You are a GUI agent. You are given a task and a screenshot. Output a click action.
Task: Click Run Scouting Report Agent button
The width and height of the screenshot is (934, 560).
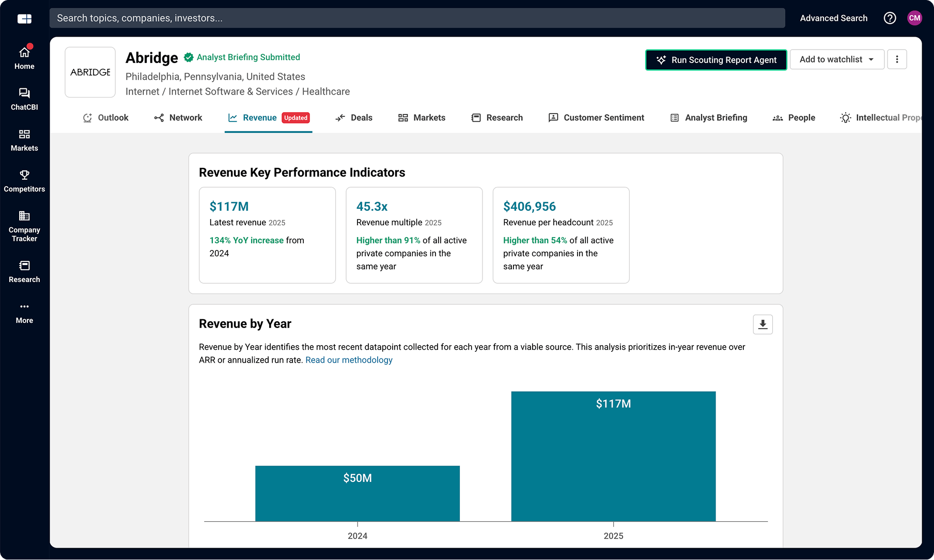(716, 60)
